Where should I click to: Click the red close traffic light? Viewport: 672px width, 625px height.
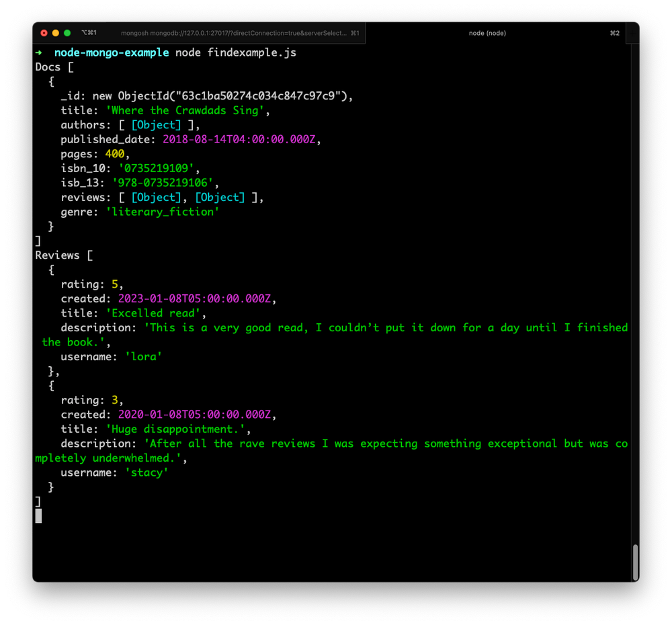click(43, 32)
